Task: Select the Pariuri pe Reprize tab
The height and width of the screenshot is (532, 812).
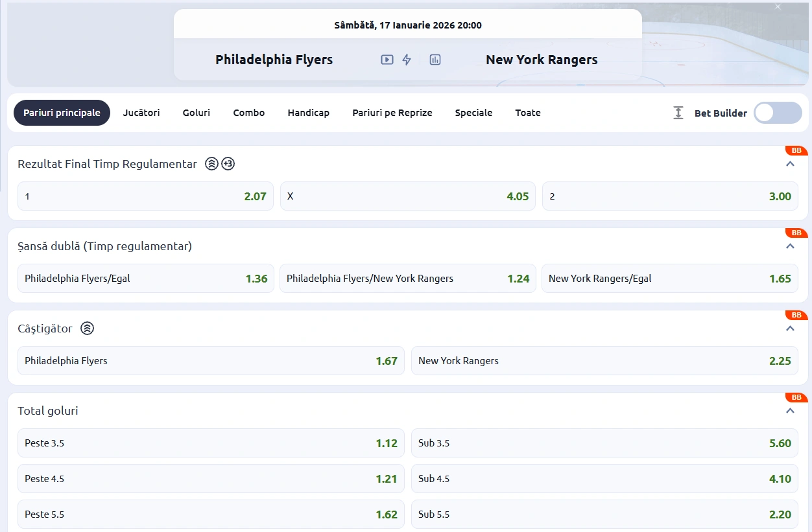Action: (x=392, y=113)
